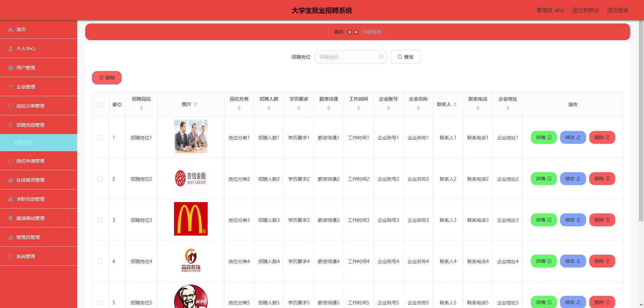
Task: Select the 招聘信息 submenu item
Action: pos(39,142)
